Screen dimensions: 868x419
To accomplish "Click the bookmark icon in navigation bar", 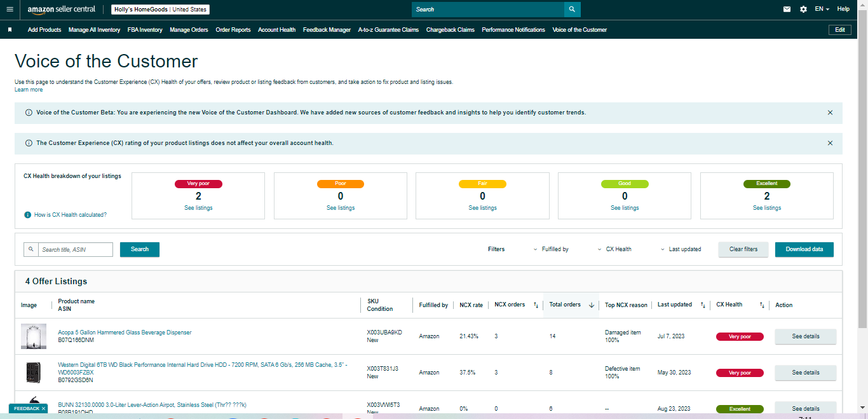I will pyautogui.click(x=10, y=29).
